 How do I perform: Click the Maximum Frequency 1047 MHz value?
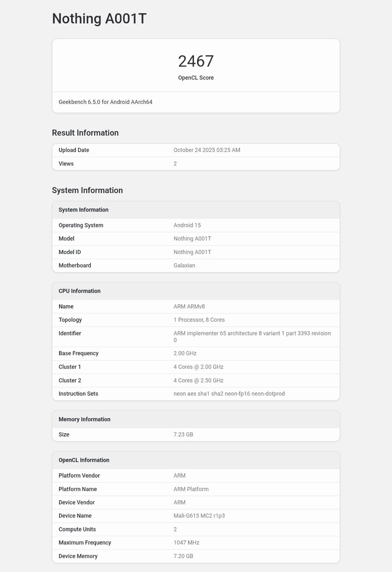tap(186, 542)
